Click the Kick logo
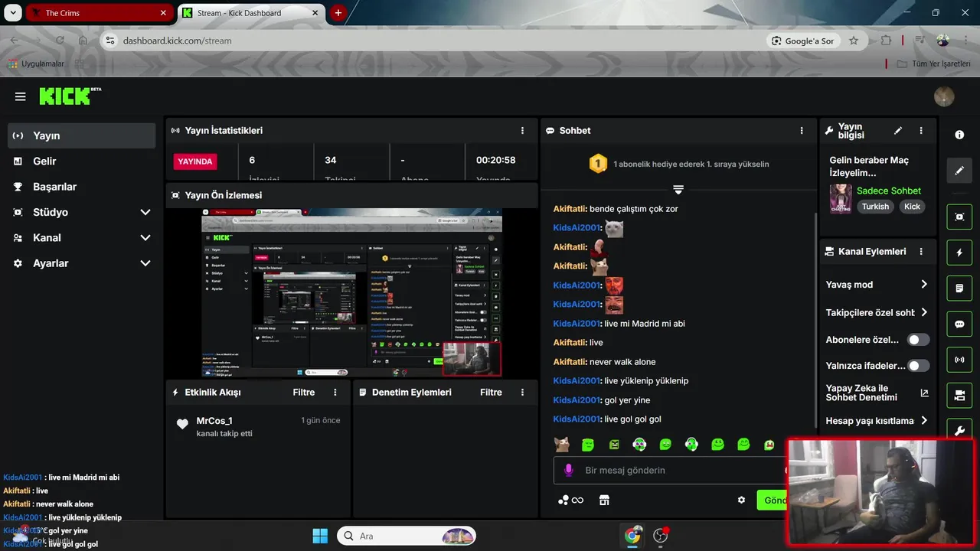This screenshot has width=980, height=551. point(70,96)
